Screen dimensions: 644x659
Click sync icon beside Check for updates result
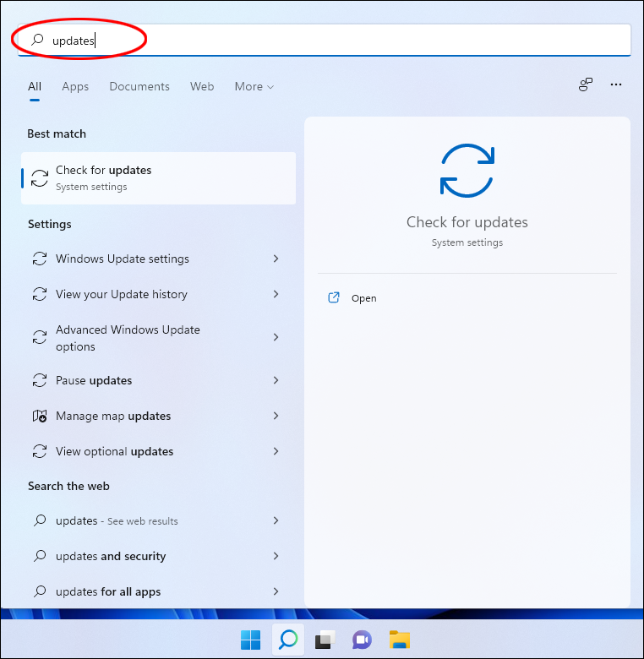tap(40, 178)
